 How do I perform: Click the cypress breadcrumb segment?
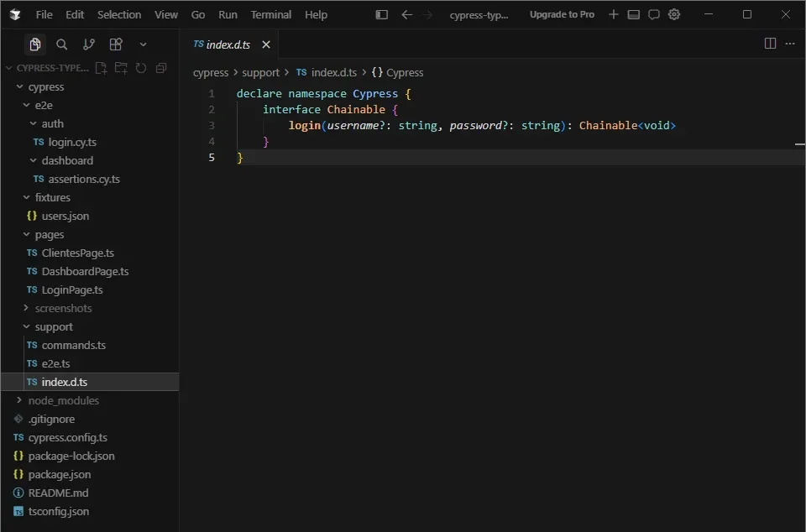(211, 73)
